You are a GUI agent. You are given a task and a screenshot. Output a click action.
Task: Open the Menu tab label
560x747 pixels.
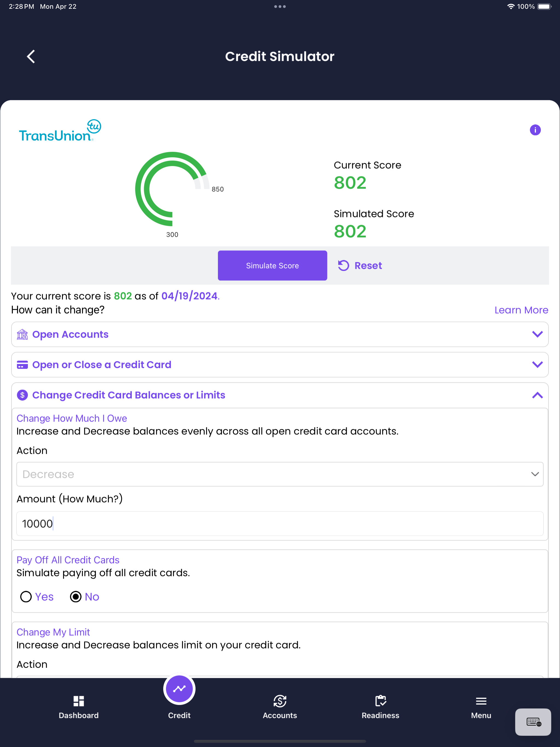481,715
